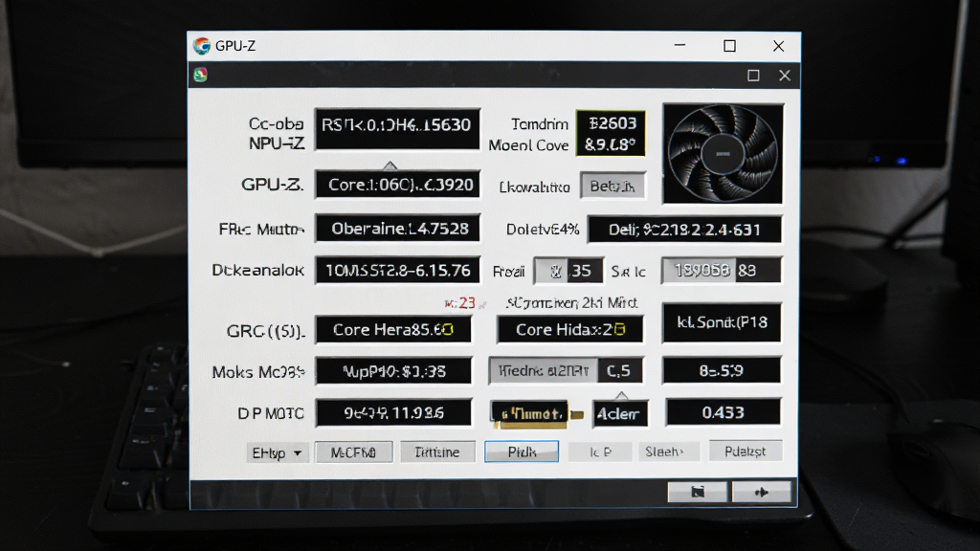Click the arrow icon button in bottom bar

tap(761, 493)
